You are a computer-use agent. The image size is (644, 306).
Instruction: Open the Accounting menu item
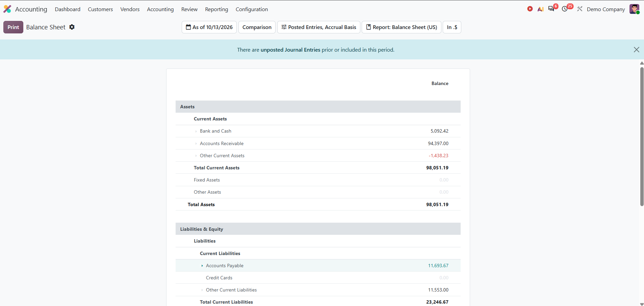pyautogui.click(x=160, y=9)
